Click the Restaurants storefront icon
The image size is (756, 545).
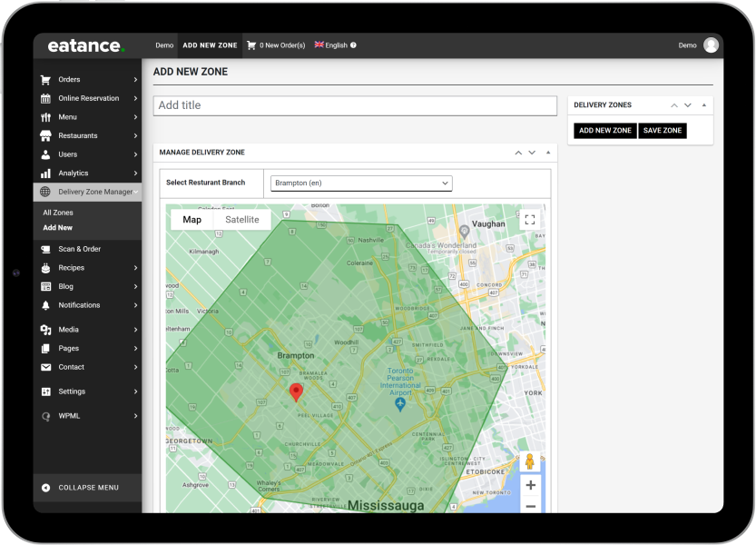click(x=45, y=136)
